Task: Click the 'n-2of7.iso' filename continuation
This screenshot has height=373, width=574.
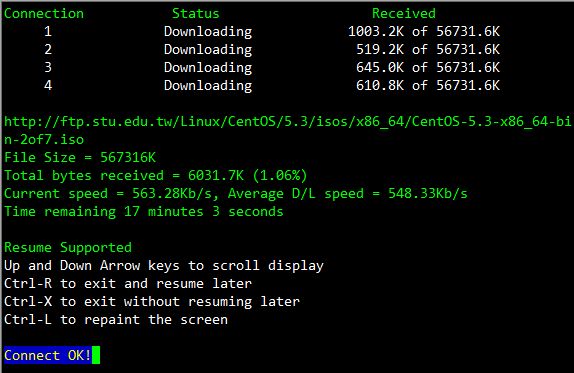Action: 44,139
